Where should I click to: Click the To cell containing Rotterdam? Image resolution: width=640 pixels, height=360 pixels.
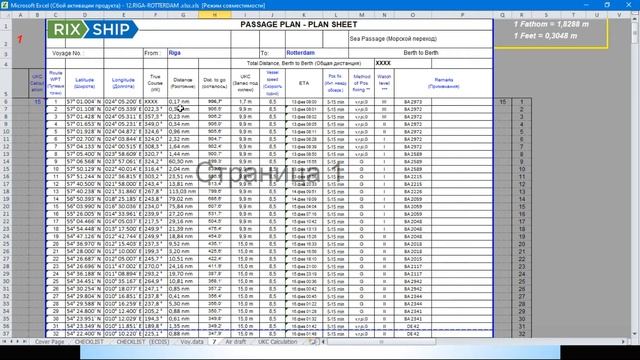click(317, 53)
